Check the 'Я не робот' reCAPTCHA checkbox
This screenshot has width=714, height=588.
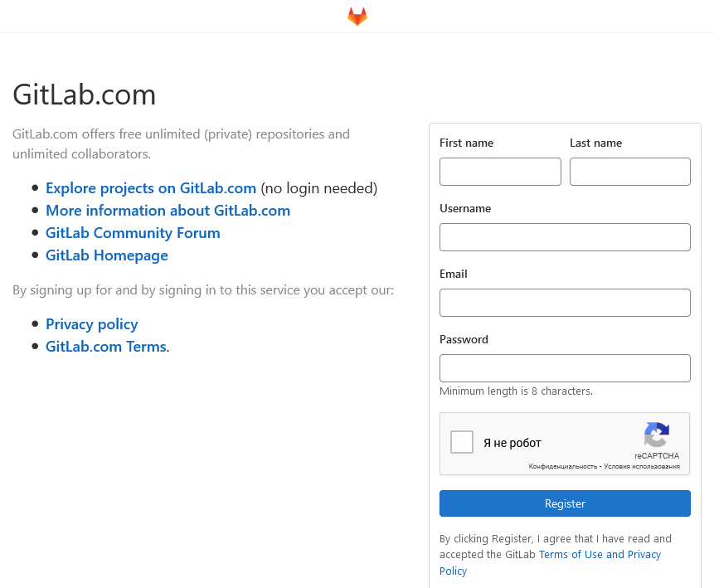tap(461, 442)
